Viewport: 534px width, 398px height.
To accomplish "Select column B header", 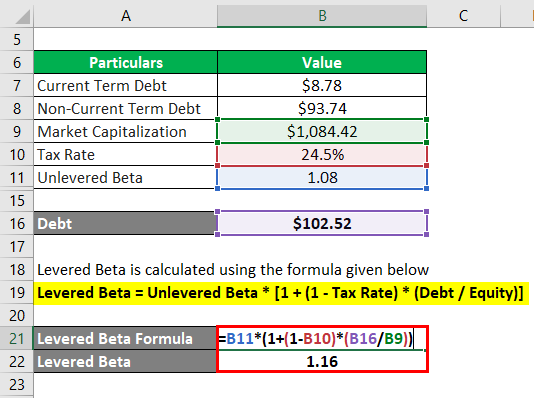I will 322,16.
